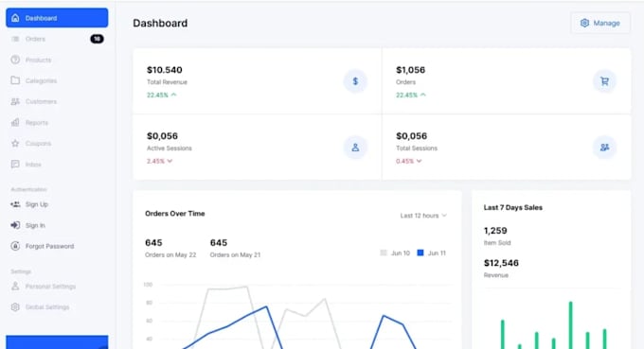Image resolution: width=644 pixels, height=349 pixels.
Task: Click the shopping cart icon on Orders card
Action: [604, 81]
